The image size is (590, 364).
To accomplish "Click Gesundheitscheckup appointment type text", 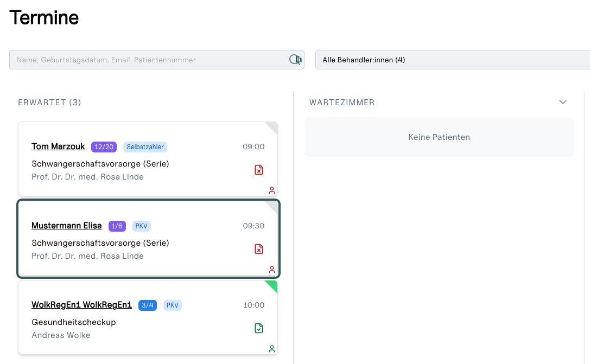I will tap(74, 322).
